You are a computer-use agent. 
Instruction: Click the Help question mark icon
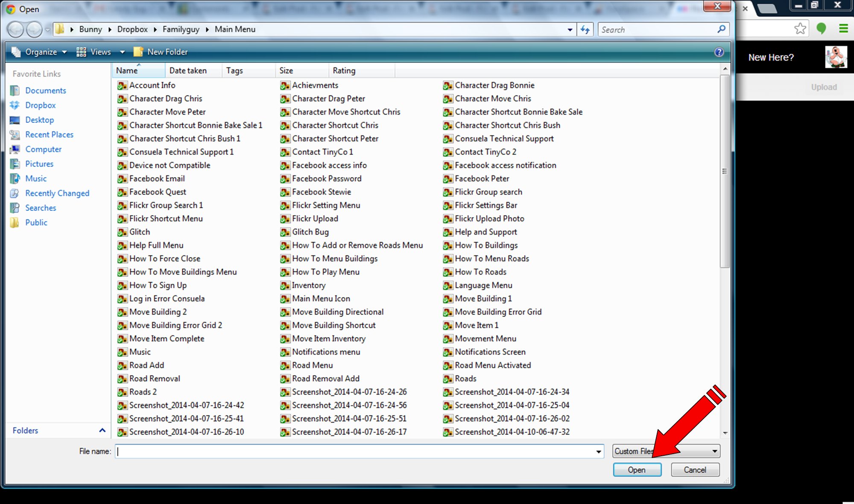(x=719, y=52)
